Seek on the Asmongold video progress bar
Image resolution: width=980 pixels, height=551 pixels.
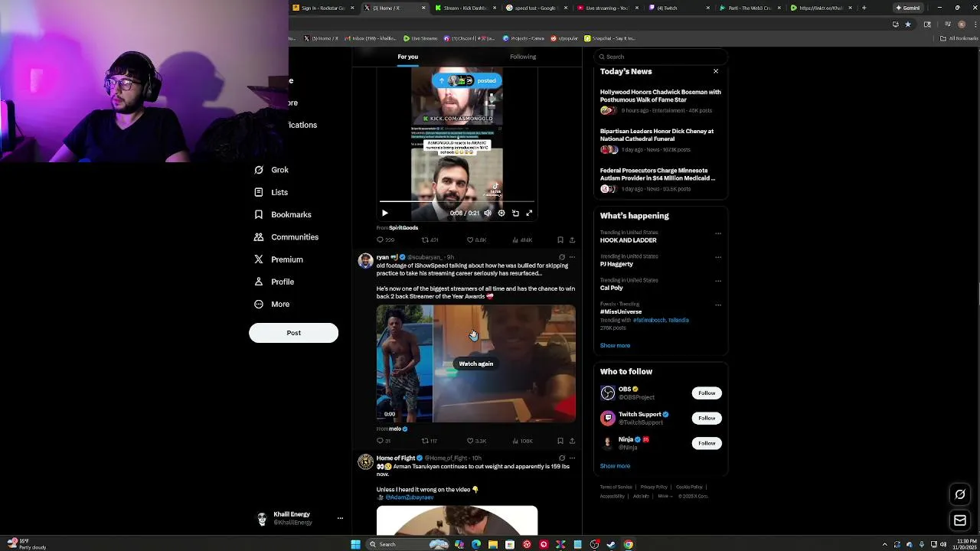(x=457, y=202)
